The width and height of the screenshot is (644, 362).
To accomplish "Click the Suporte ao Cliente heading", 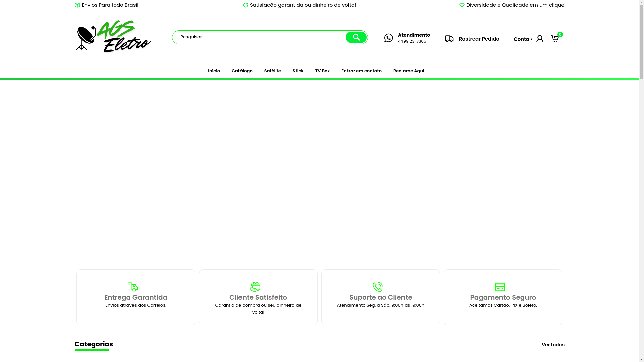I will 381,297.
